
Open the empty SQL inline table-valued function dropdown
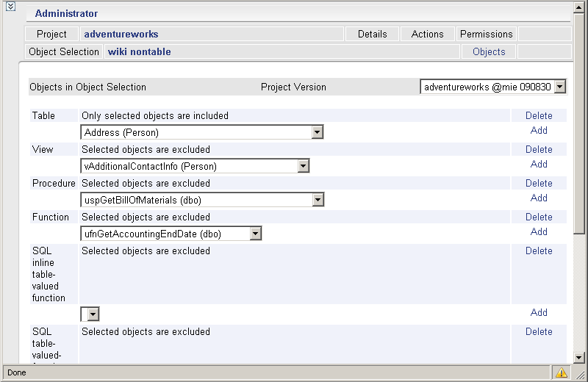pyautogui.click(x=90, y=314)
